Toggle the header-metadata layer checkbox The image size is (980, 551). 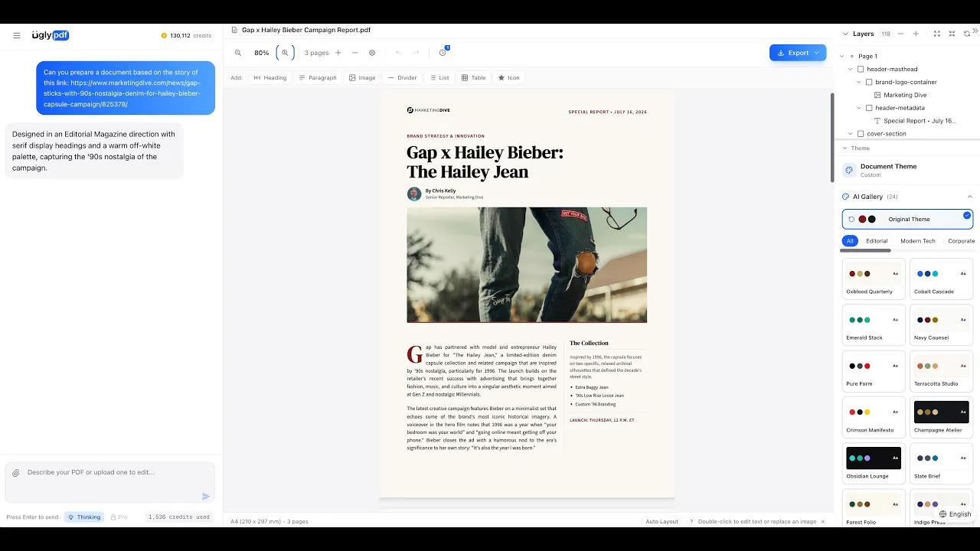coord(869,108)
